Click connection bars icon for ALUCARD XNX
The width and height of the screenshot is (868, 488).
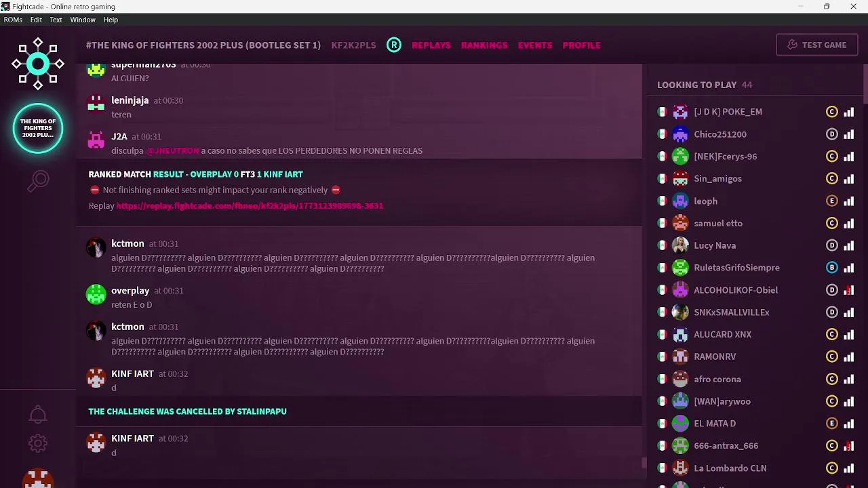click(848, 335)
